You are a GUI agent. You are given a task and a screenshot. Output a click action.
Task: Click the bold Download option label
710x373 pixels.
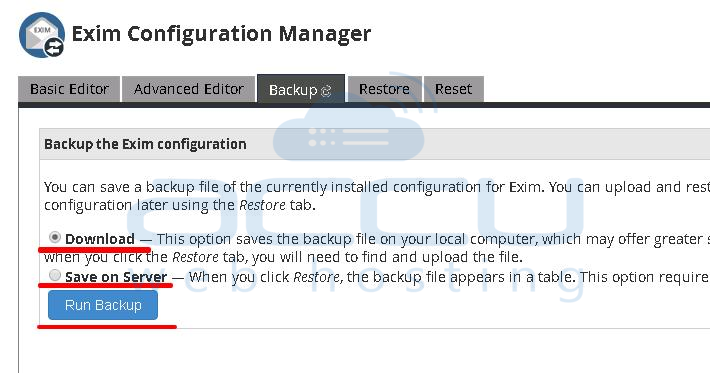tap(100, 239)
